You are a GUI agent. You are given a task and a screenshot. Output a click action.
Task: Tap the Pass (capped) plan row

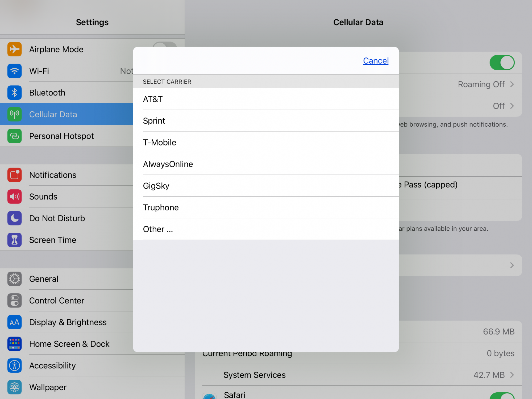(460, 188)
